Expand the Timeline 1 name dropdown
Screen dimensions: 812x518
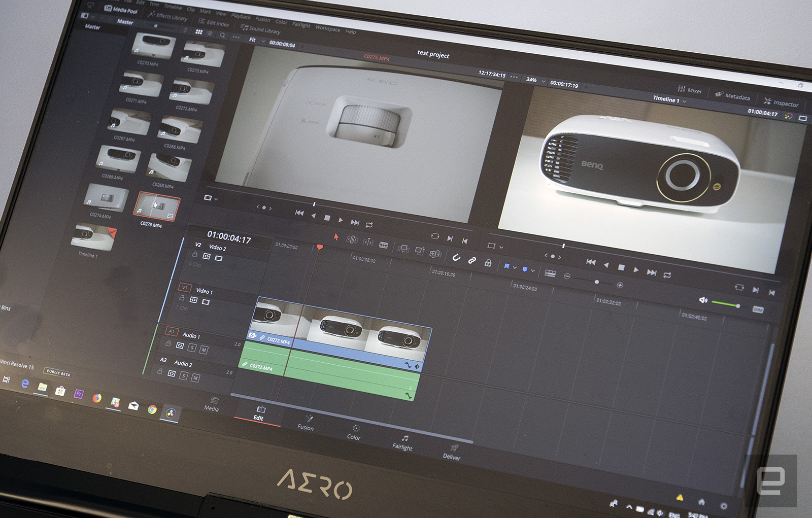pyautogui.click(x=669, y=99)
